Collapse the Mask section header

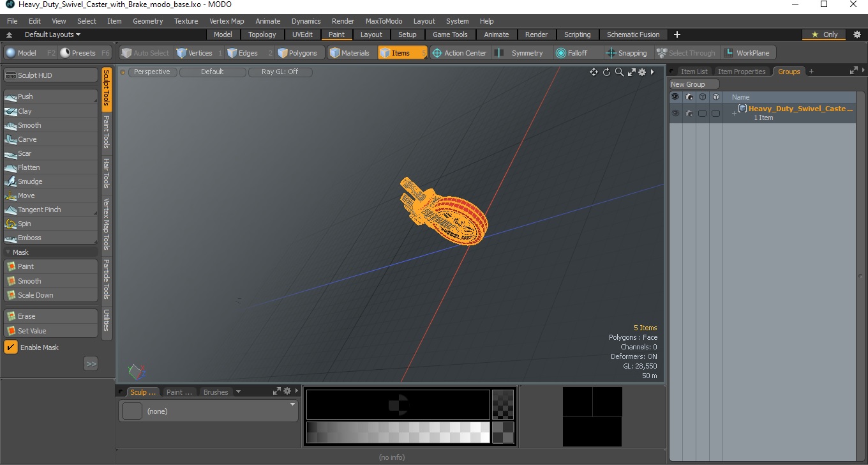50,252
